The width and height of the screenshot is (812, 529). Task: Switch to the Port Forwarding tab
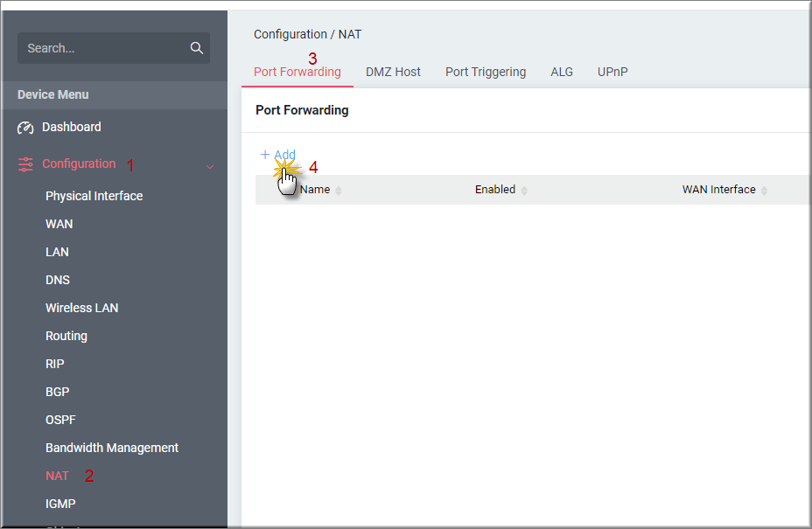pos(297,72)
